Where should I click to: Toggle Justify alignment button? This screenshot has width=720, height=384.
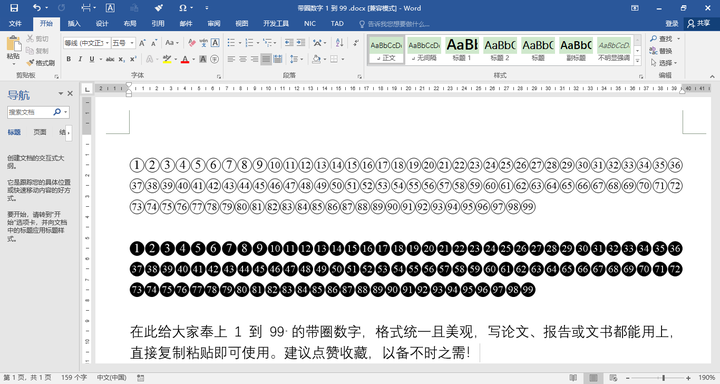(266, 59)
